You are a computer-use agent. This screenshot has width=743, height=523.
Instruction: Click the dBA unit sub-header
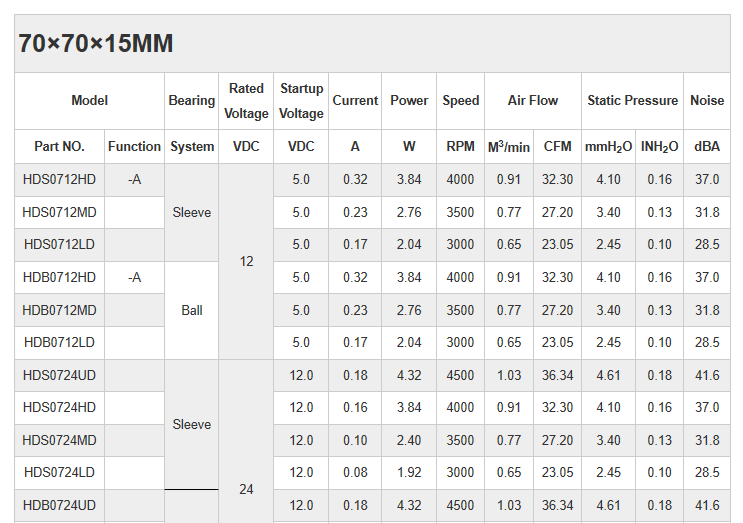tap(707, 146)
